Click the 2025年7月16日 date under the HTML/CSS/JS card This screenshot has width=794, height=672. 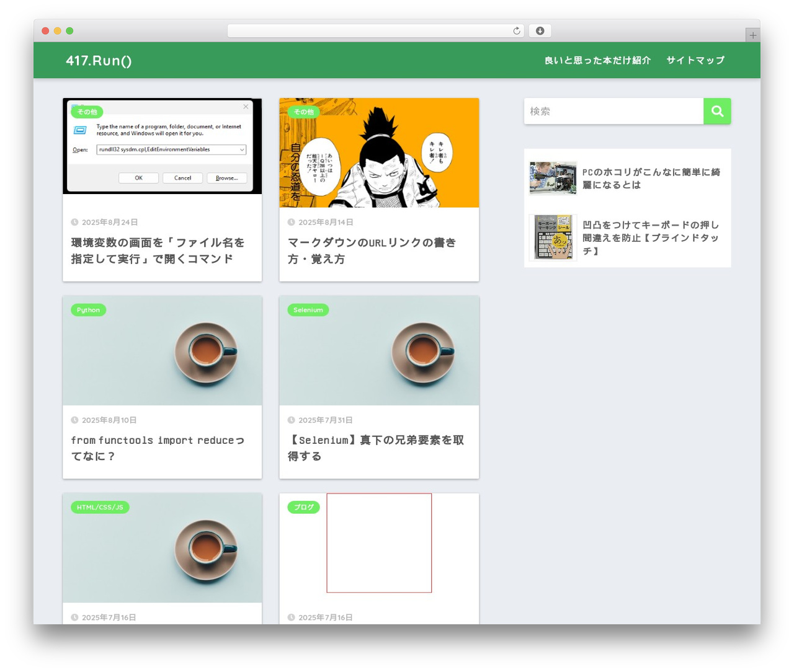point(109,617)
